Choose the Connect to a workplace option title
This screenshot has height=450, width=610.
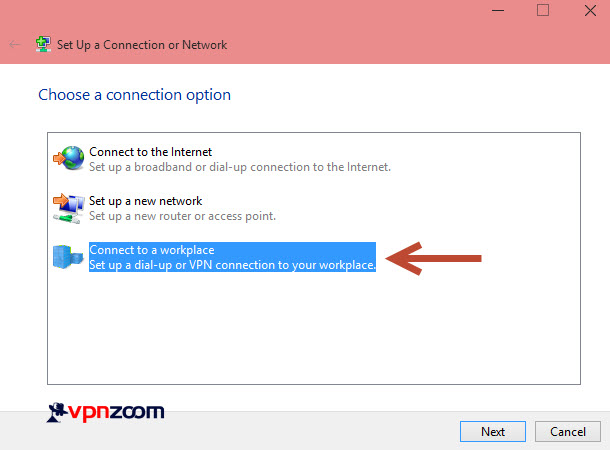[152, 250]
